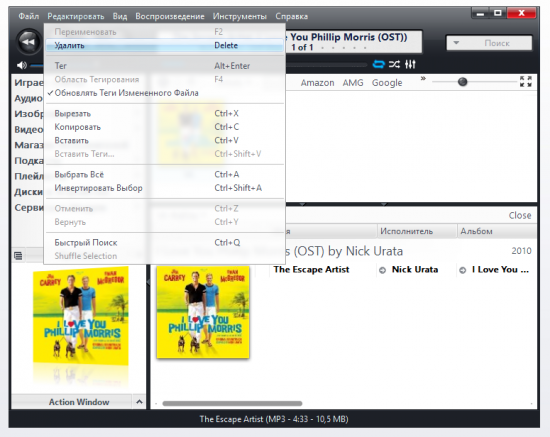Open the Amazon link
Screen dimensions: 550x437
click(317, 83)
